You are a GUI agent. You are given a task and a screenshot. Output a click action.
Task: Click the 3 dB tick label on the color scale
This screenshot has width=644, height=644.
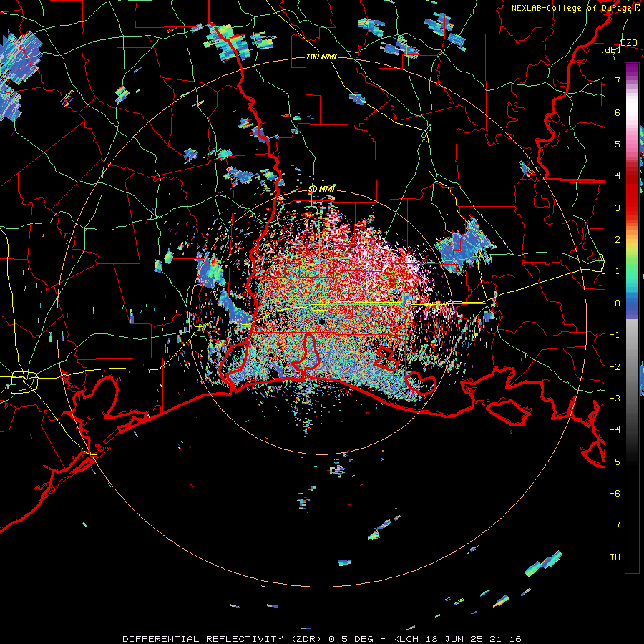[618, 208]
